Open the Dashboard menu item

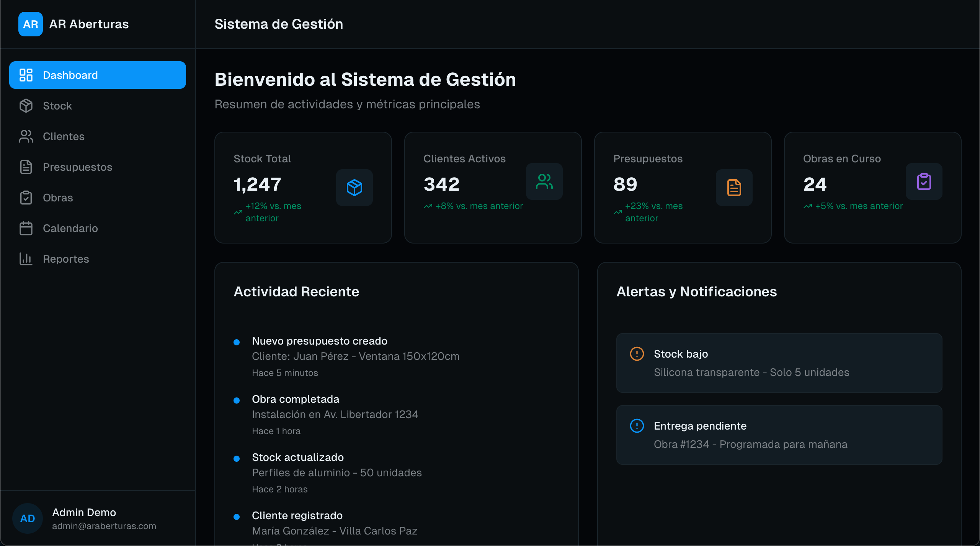coord(97,75)
